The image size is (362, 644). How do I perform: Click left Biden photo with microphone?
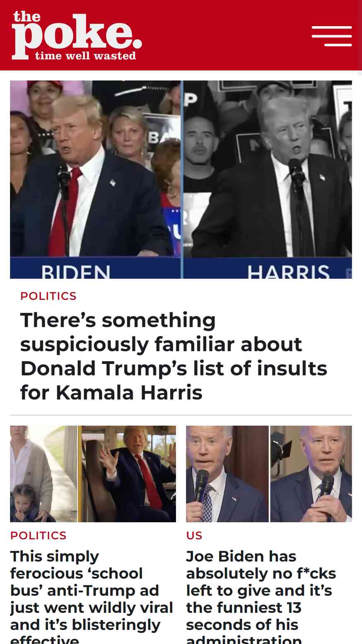click(227, 474)
